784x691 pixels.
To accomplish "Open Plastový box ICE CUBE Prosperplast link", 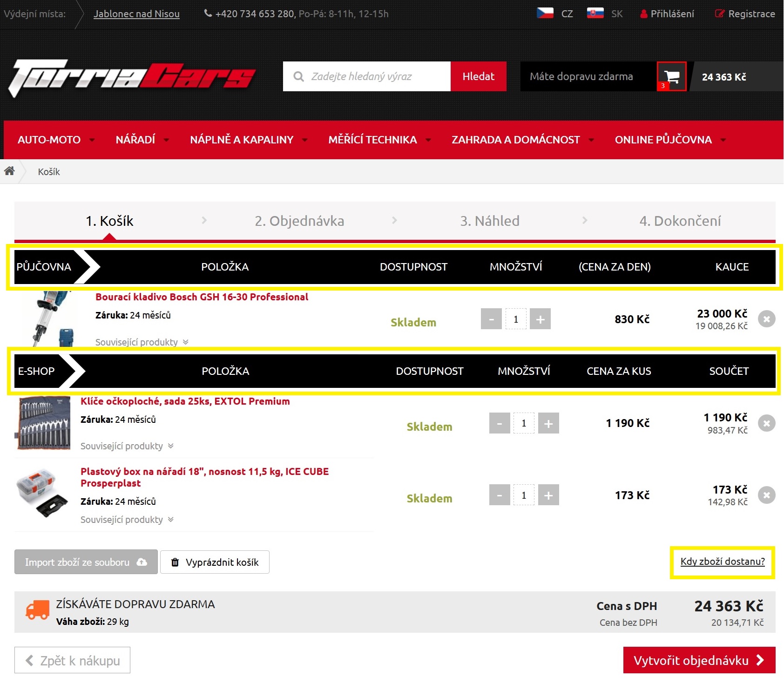I will (205, 477).
